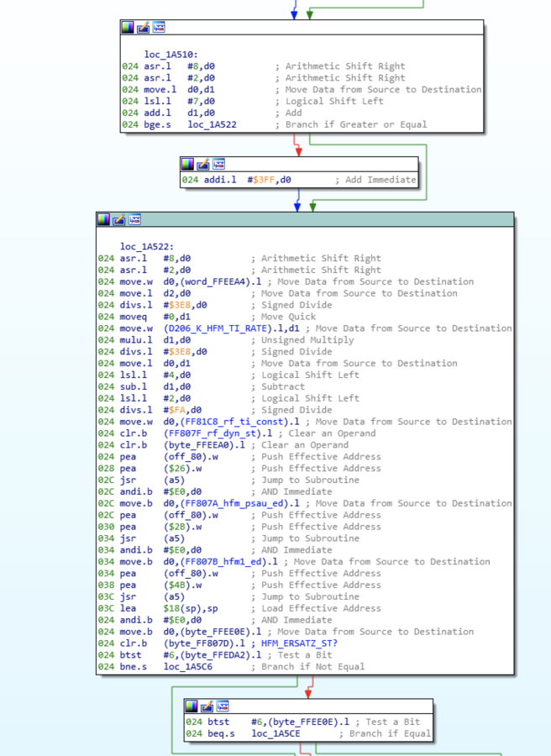The image size is (551, 756).
Task: Click group nodes icon on loc_1A522 block
Action: coord(134,220)
